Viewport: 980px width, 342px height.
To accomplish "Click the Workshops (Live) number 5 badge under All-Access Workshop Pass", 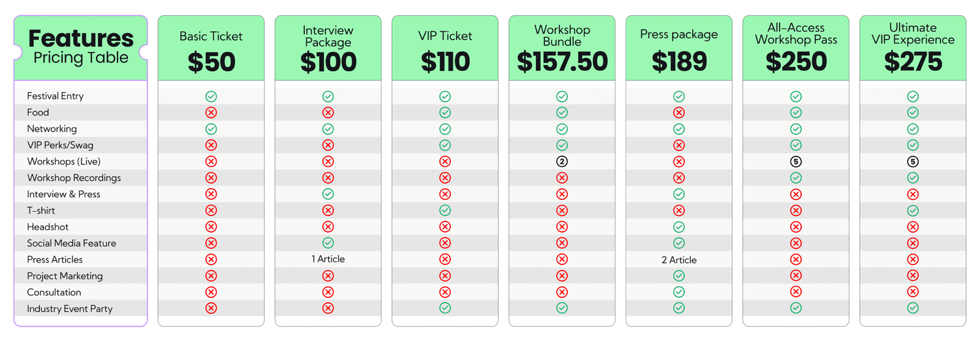I will (796, 162).
